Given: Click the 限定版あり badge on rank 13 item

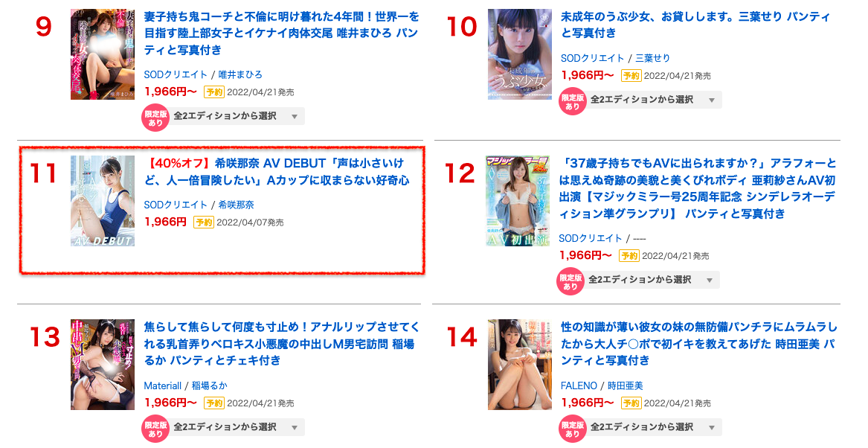Looking at the screenshot, I should pyautogui.click(x=155, y=429).
